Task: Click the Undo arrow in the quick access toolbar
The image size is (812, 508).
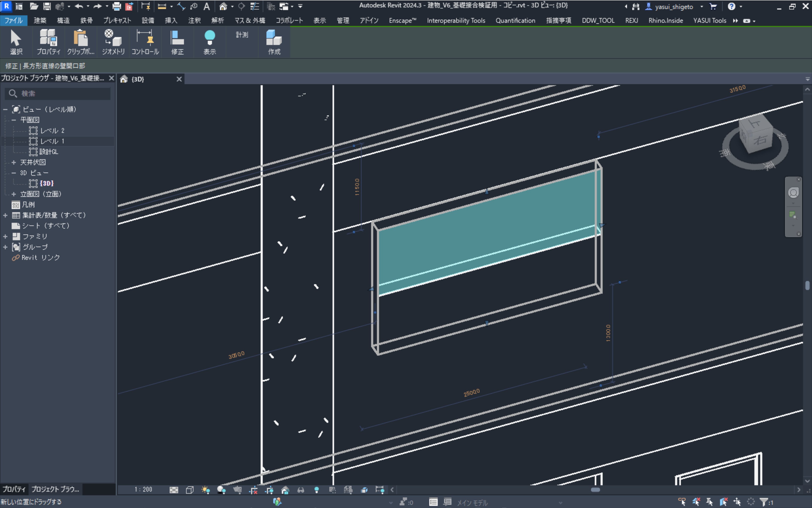Action: point(79,6)
